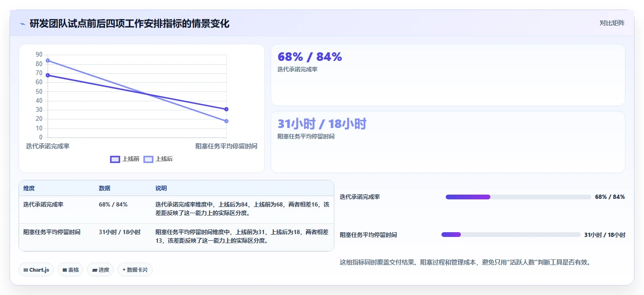Click the footnote text about “活跃人数”

point(465,262)
